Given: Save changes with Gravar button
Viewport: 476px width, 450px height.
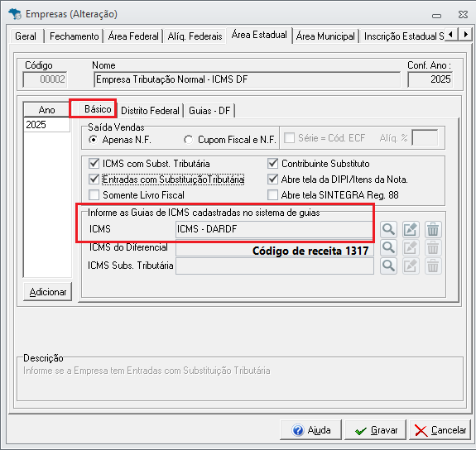Looking at the screenshot, I should [375, 430].
